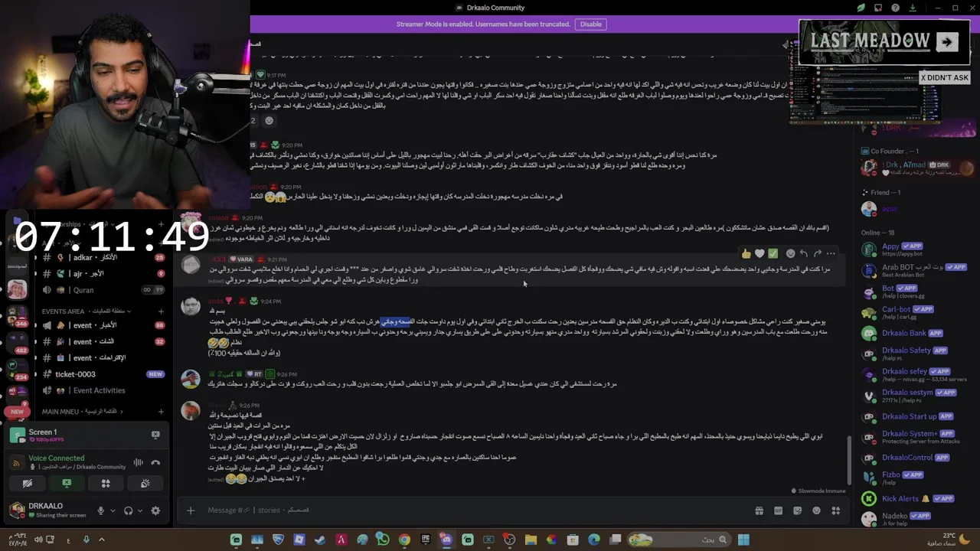Open the apps launcher in message bar
This screenshot has height=551, width=980.
coord(836,510)
